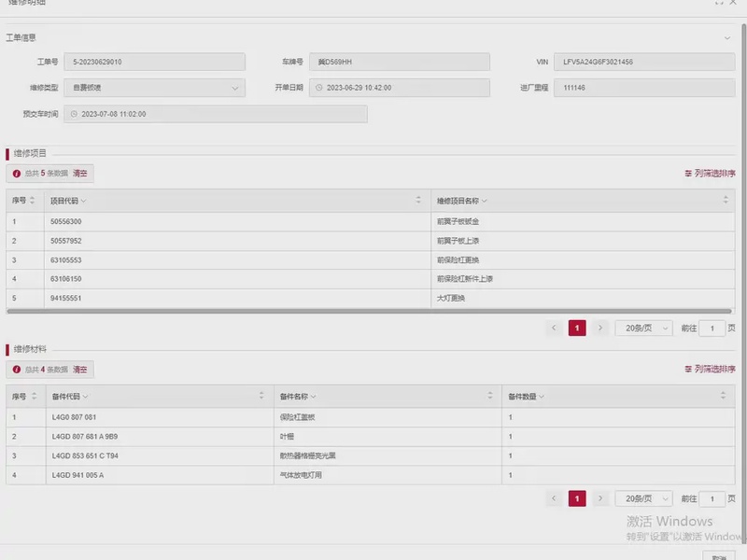Click the clock icon in 开单日期 field
The height and width of the screenshot is (560, 747).
[x=318, y=88]
